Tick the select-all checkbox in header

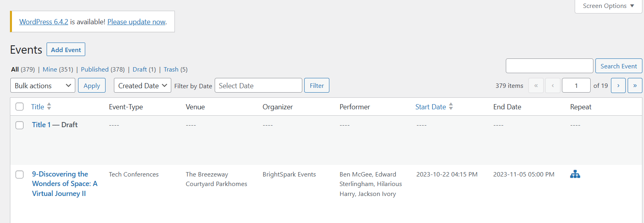20,107
